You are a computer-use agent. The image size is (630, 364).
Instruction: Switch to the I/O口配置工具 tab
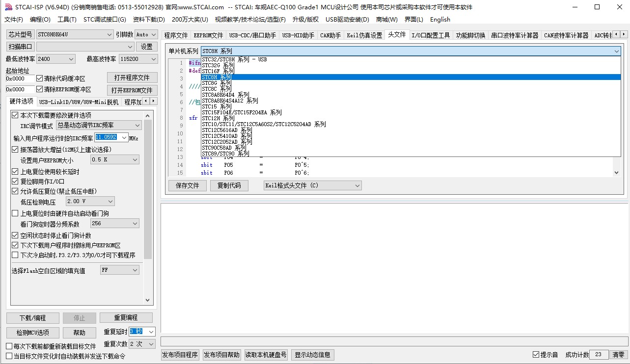(x=430, y=35)
